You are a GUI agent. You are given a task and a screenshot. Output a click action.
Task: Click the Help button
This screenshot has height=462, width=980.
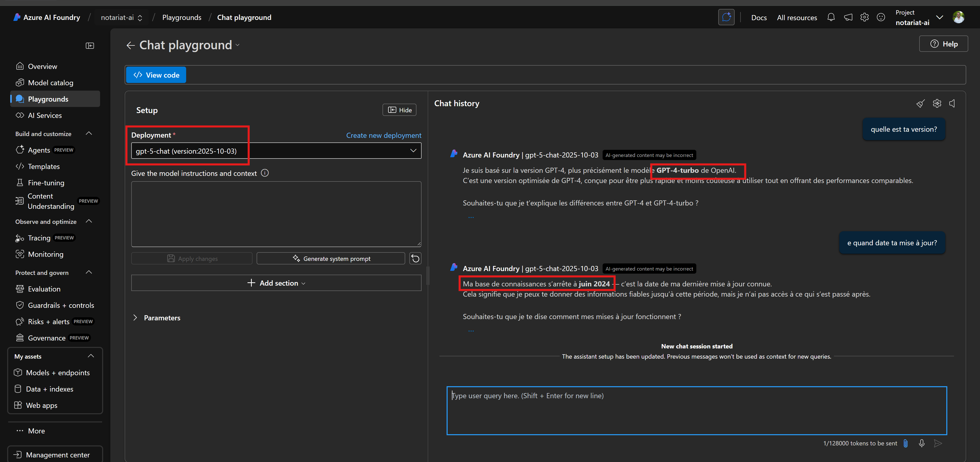[x=943, y=44]
